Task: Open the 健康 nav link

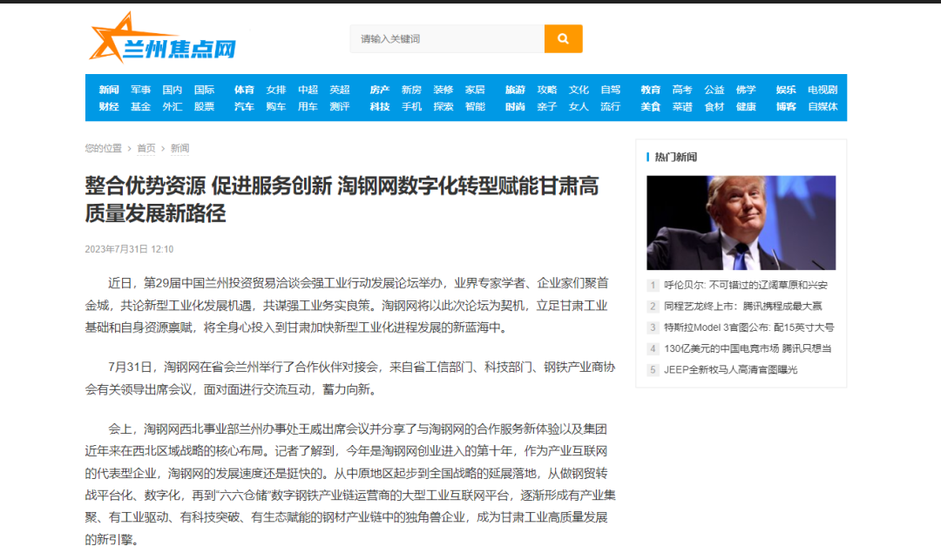Action: point(746,107)
